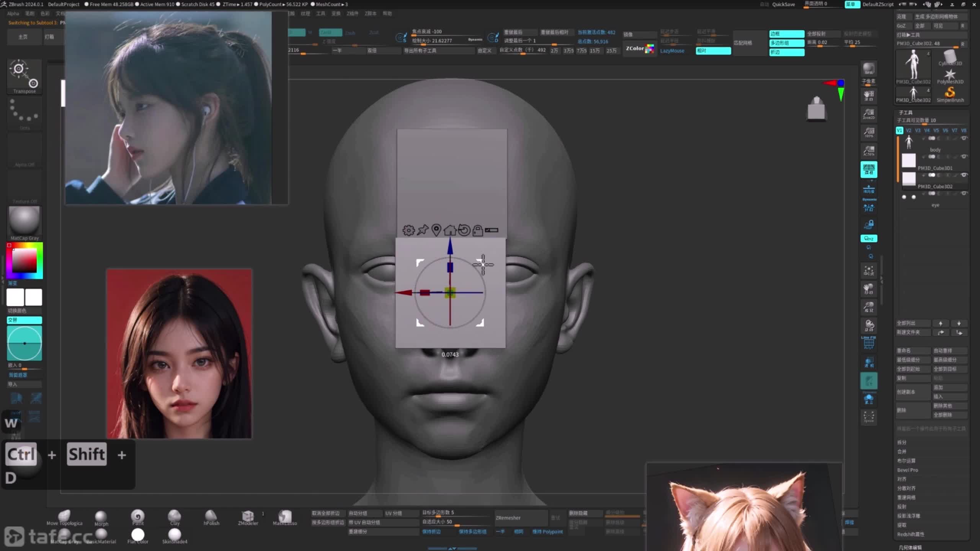Pick a color in the color picker square

pos(24,261)
